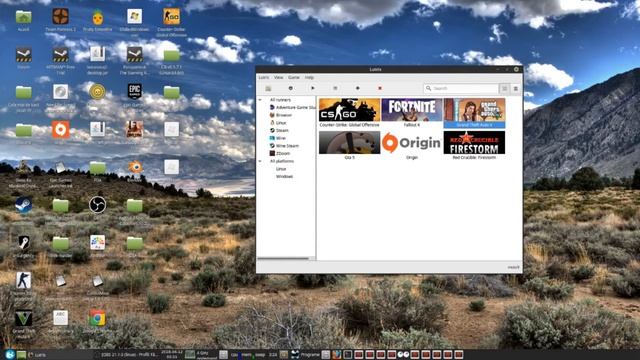Select the Wine runner in sidebar
This screenshot has height=360, width=640.
[278, 138]
